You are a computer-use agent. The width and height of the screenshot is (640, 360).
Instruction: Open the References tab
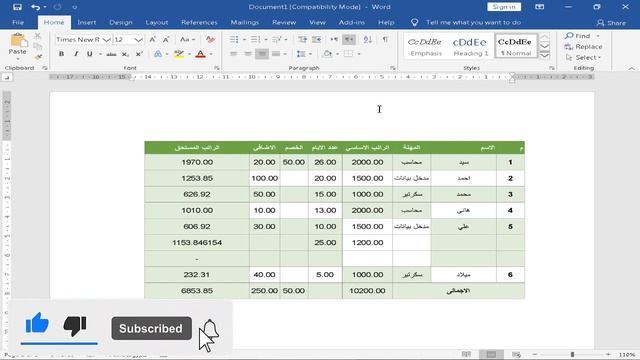(x=199, y=22)
